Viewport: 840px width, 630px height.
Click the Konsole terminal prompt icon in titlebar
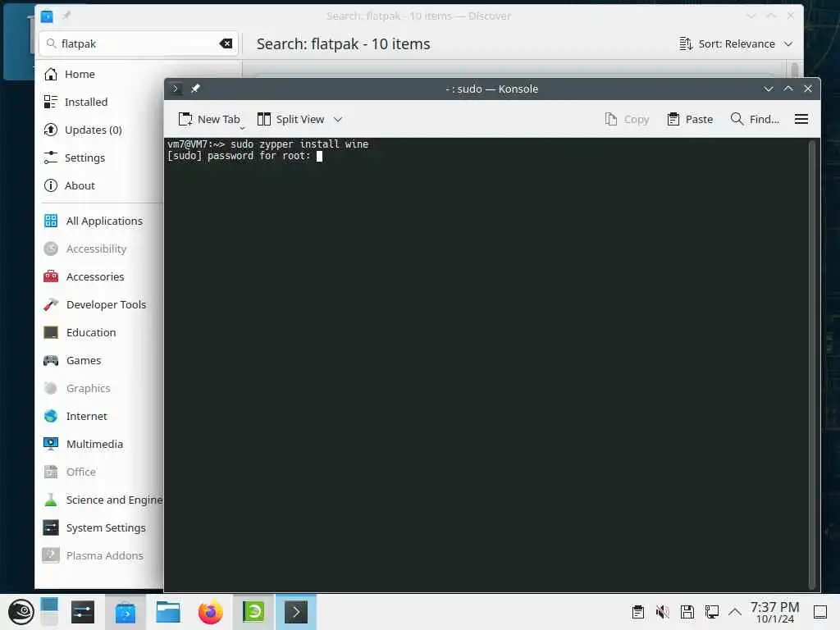click(x=176, y=89)
